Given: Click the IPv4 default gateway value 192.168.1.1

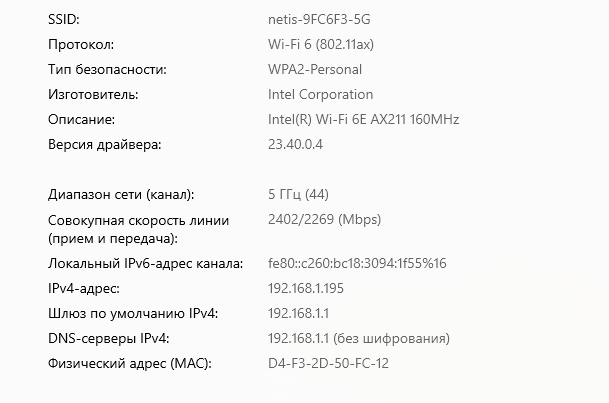Looking at the screenshot, I should coord(299,313).
